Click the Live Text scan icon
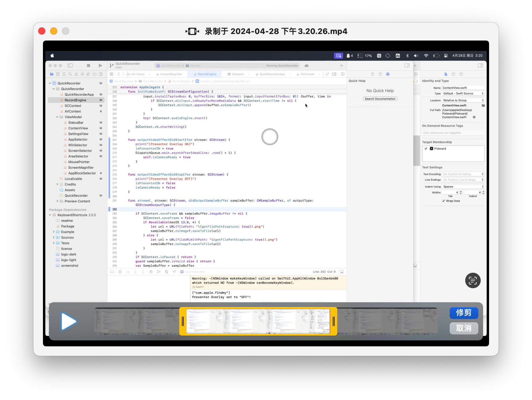 pyautogui.click(x=473, y=280)
